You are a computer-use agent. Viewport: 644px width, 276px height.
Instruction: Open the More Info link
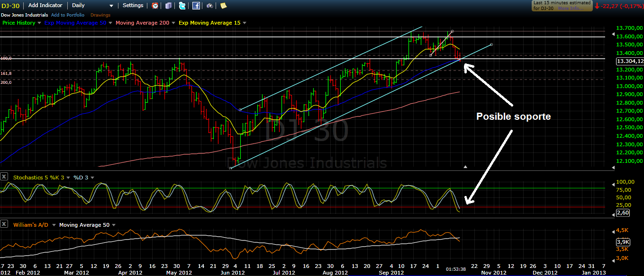click(x=570, y=9)
